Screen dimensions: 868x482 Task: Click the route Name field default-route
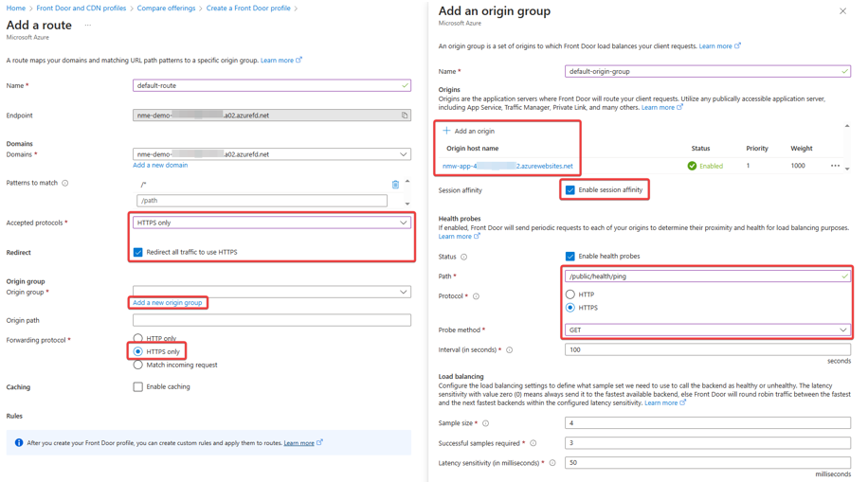pyautogui.click(x=272, y=85)
